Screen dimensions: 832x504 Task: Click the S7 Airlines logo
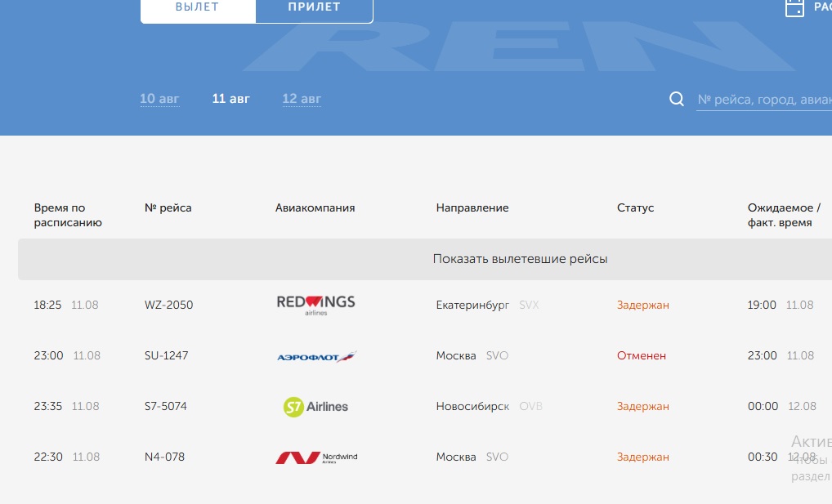pos(315,407)
